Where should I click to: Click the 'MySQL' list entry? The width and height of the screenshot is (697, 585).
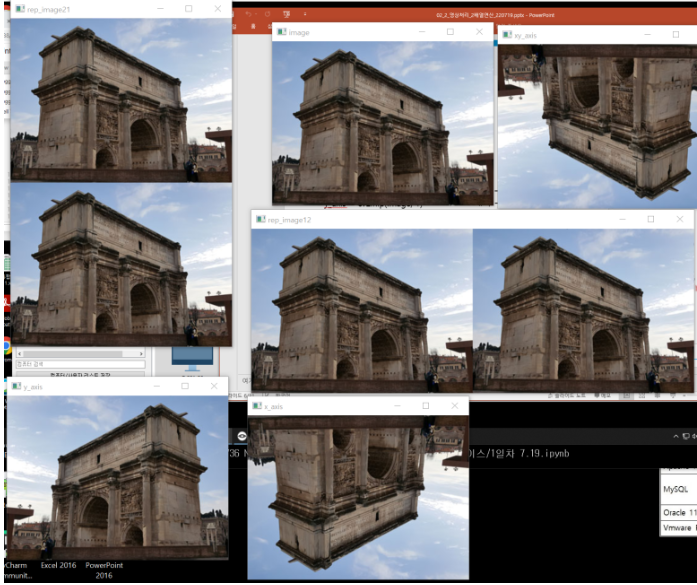coord(678,489)
